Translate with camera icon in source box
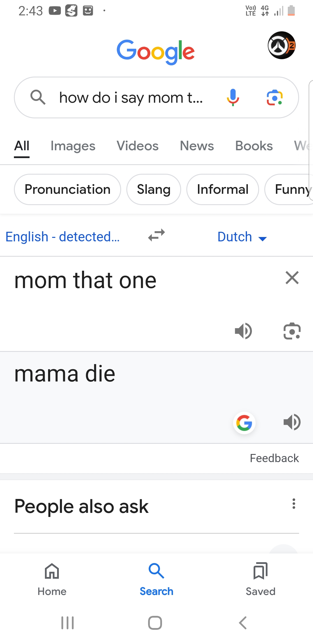Screen dimensions: 313x644 292,331
